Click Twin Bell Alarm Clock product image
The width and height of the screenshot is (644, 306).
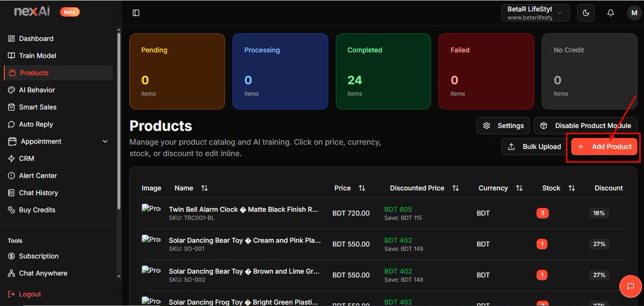pyautogui.click(x=151, y=209)
